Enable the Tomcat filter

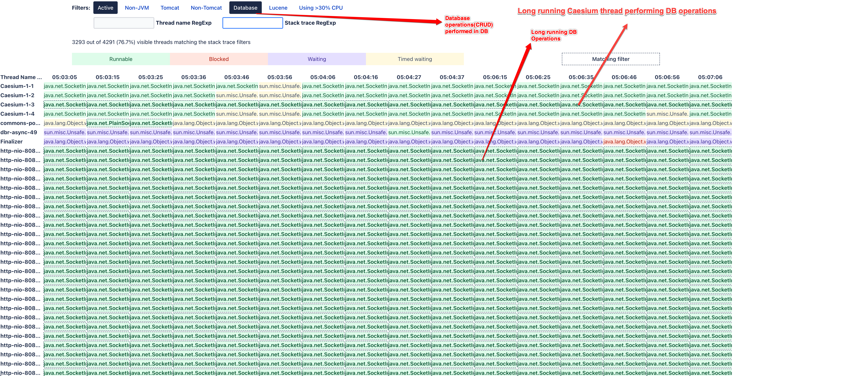170,8
